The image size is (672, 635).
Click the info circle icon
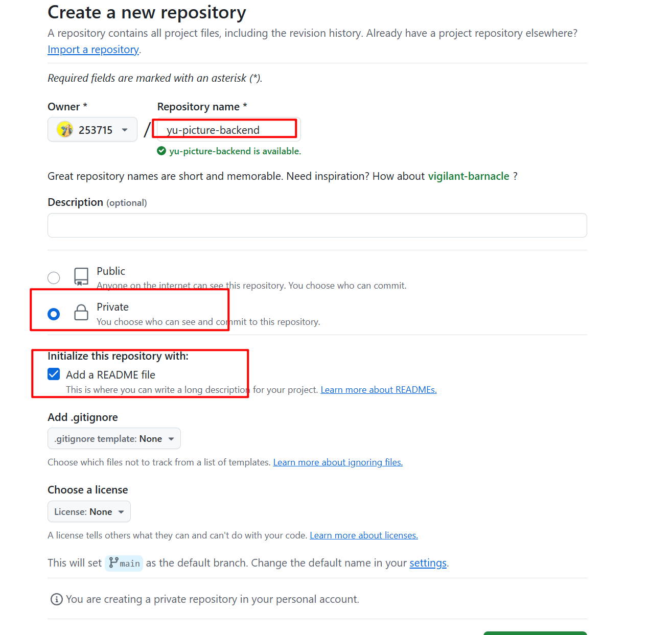pos(56,599)
